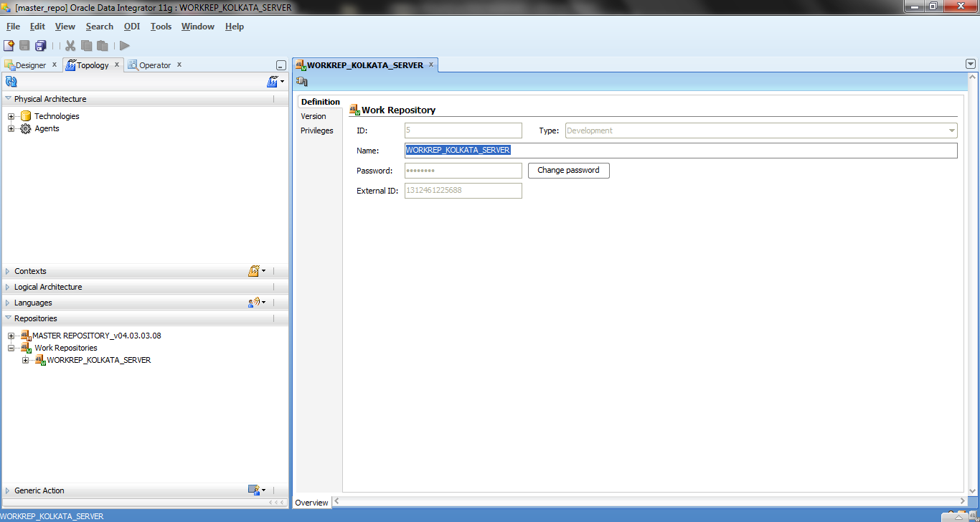The height and width of the screenshot is (522, 980).
Task: Select the Work Repositories tree label
Action: tap(65, 348)
